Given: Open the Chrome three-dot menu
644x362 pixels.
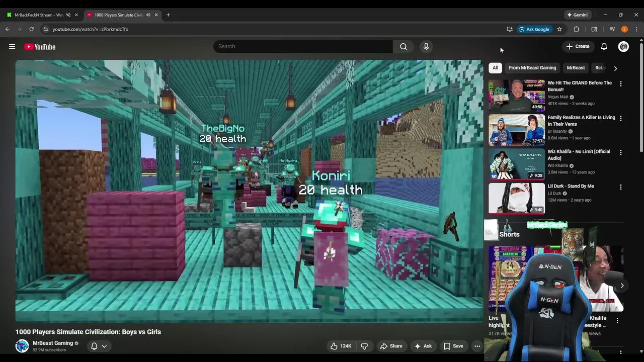Looking at the screenshot, I should pyautogui.click(x=636, y=29).
